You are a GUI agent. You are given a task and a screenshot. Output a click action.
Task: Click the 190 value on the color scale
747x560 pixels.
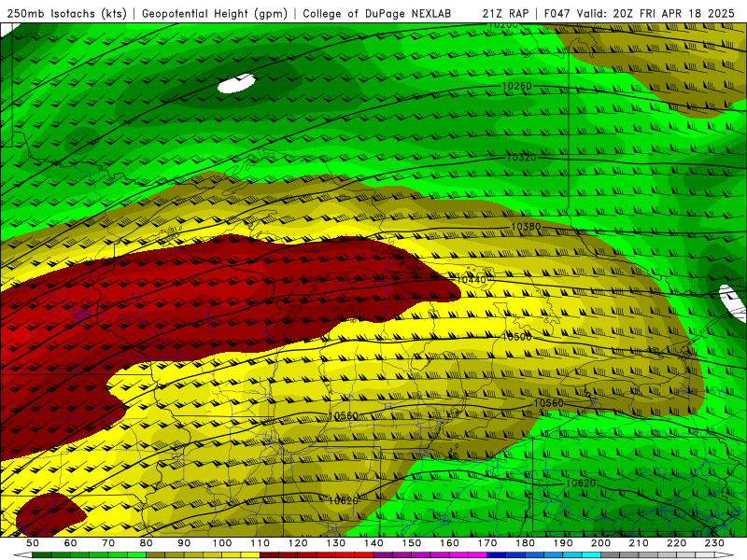point(563,543)
